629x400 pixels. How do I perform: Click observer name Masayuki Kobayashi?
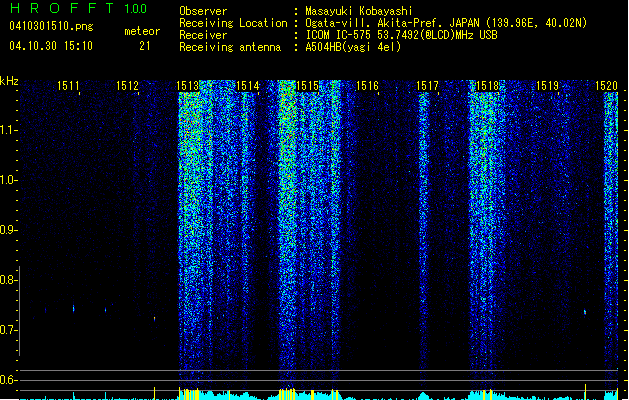[359, 11]
